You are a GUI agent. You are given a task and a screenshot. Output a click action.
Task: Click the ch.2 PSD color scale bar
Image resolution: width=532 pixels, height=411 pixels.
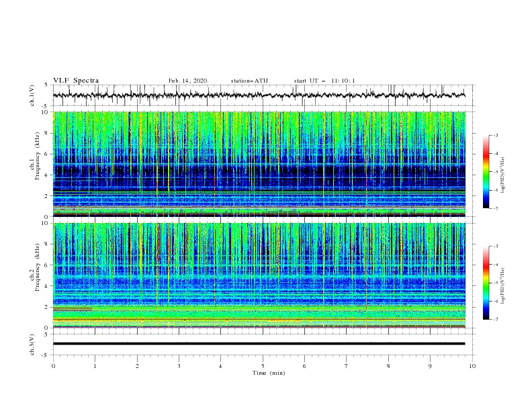[486, 283]
